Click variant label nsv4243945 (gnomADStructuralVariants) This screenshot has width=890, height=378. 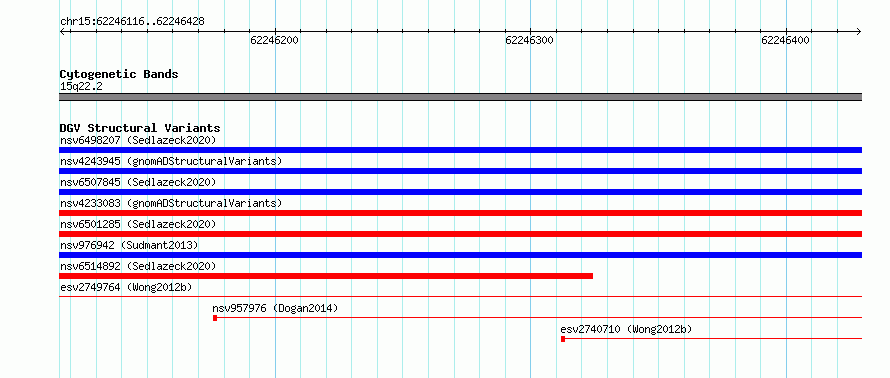click(171, 161)
